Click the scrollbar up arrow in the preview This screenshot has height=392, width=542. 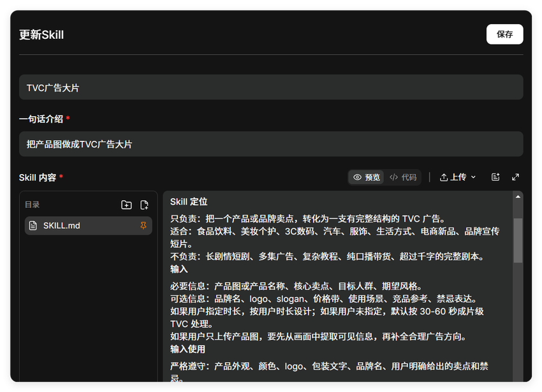(518, 197)
